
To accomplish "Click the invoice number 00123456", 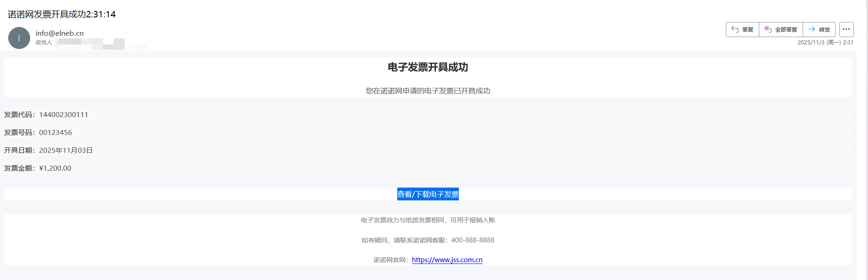I will pyautogui.click(x=55, y=132).
